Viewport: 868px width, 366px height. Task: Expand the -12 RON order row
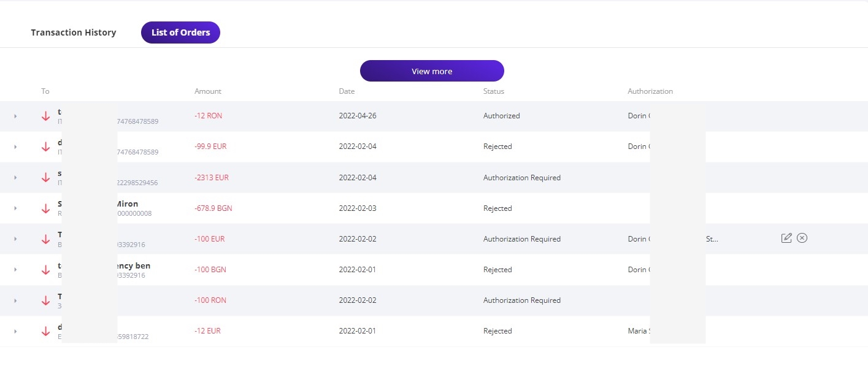(x=15, y=116)
